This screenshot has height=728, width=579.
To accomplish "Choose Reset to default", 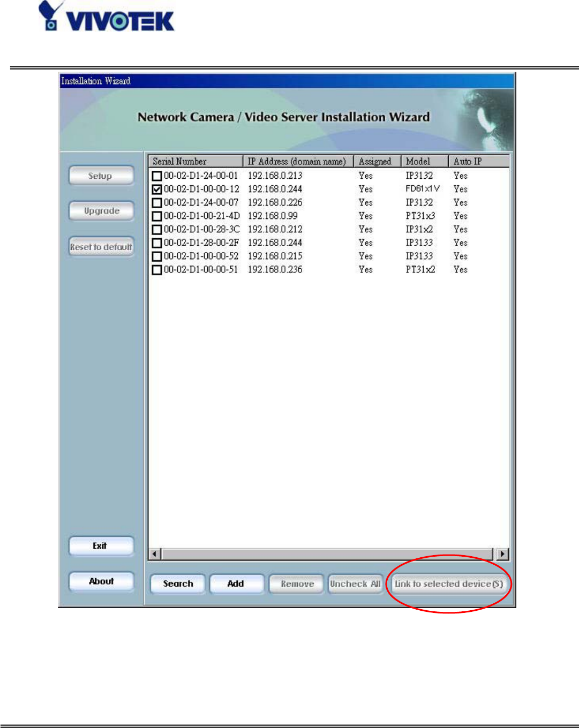I will click(101, 247).
